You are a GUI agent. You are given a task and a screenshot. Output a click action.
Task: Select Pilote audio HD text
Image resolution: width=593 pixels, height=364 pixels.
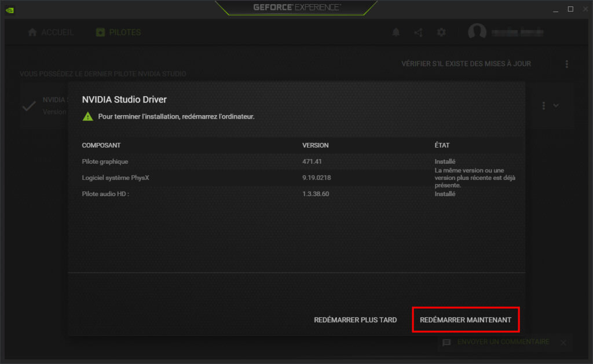pos(105,194)
